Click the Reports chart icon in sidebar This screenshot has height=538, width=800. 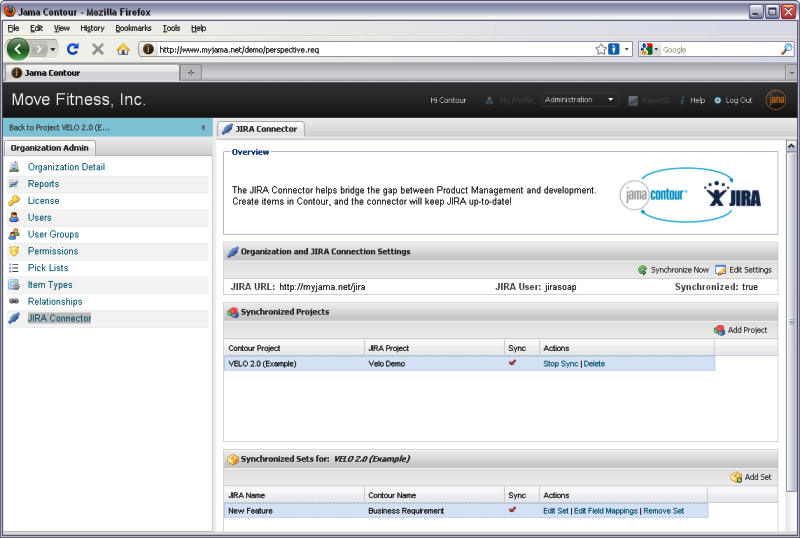(x=14, y=183)
